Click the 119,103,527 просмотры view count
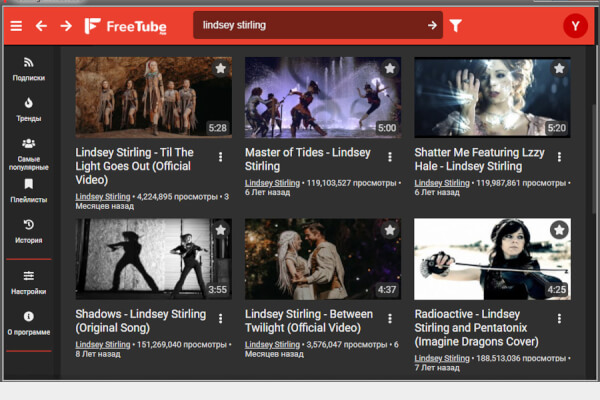 351,183
